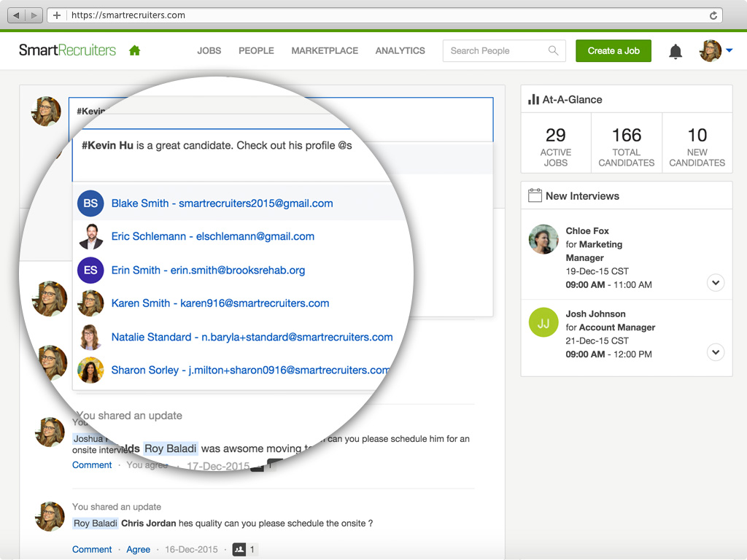Open Chloe Fox candidate name
Screen dimensions: 747x560
[x=587, y=231]
